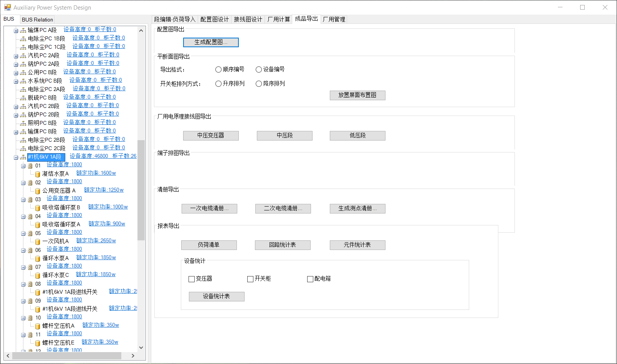
Task: Click the yellow icon beside 螺杆空压机A
Action: [x=38, y=326]
